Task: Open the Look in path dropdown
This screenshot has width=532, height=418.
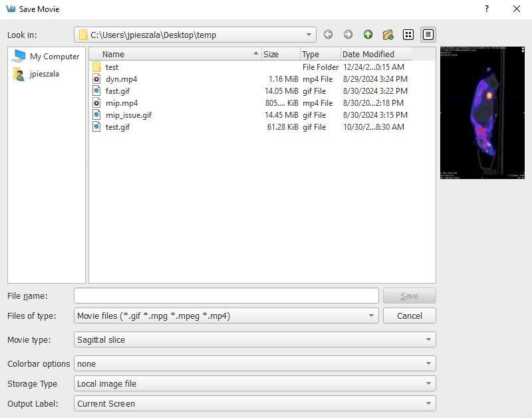Action: [195, 35]
